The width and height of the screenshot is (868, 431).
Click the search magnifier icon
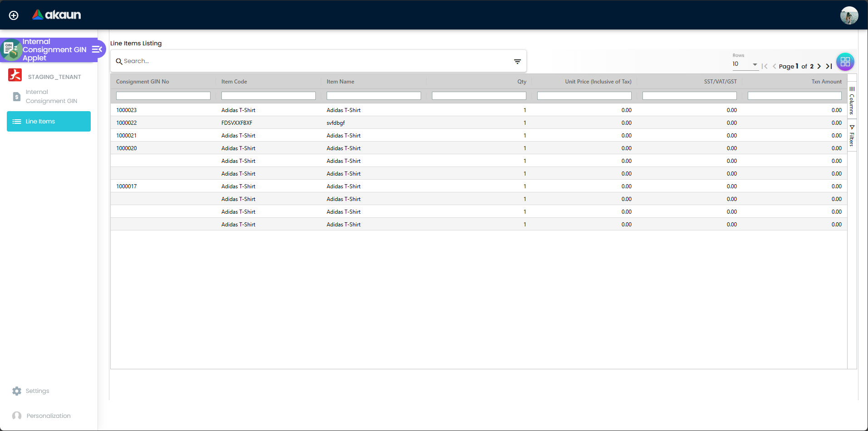click(119, 61)
